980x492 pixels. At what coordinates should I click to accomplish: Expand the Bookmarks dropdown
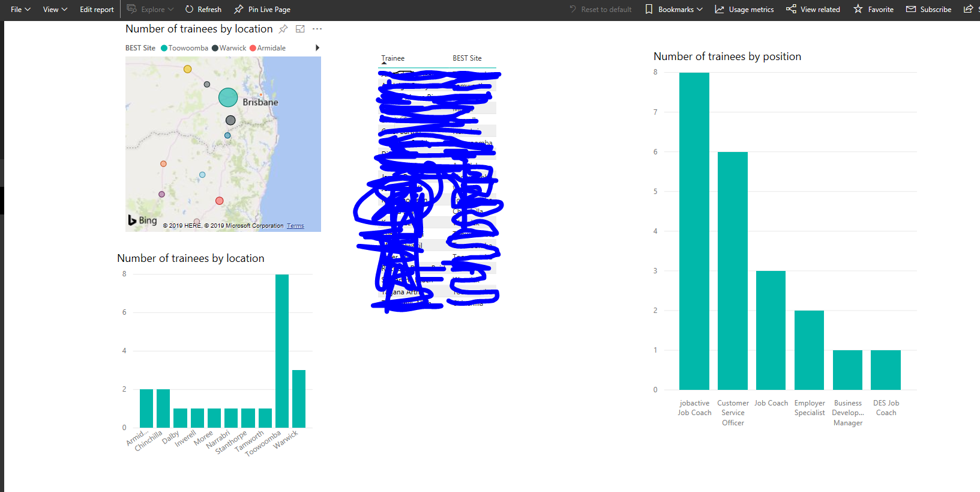pyautogui.click(x=673, y=10)
